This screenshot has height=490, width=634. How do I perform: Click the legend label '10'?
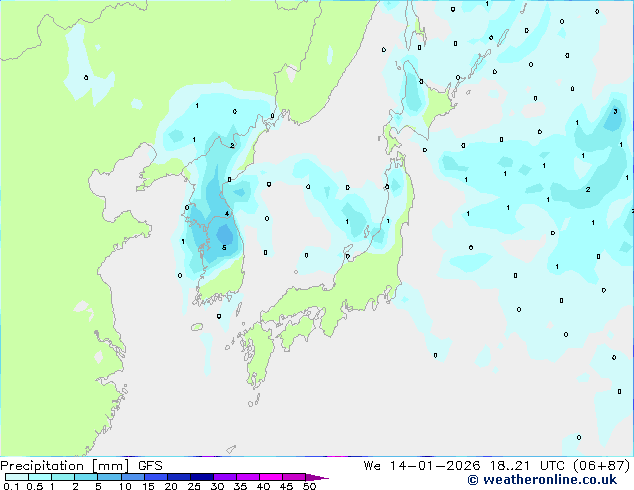(x=125, y=486)
